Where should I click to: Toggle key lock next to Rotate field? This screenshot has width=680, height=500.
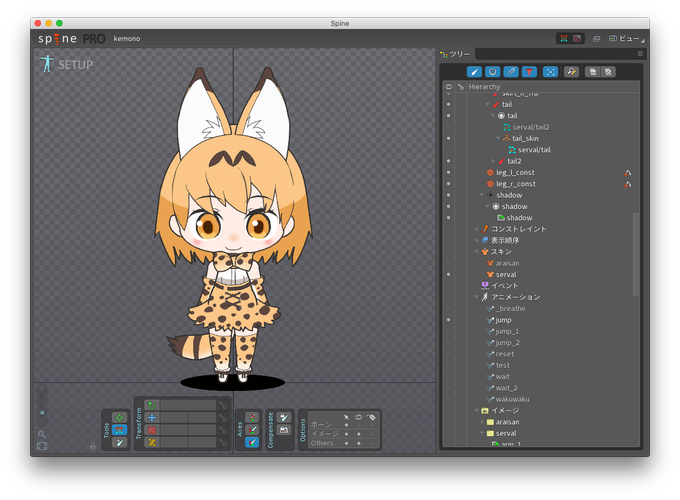(222, 405)
